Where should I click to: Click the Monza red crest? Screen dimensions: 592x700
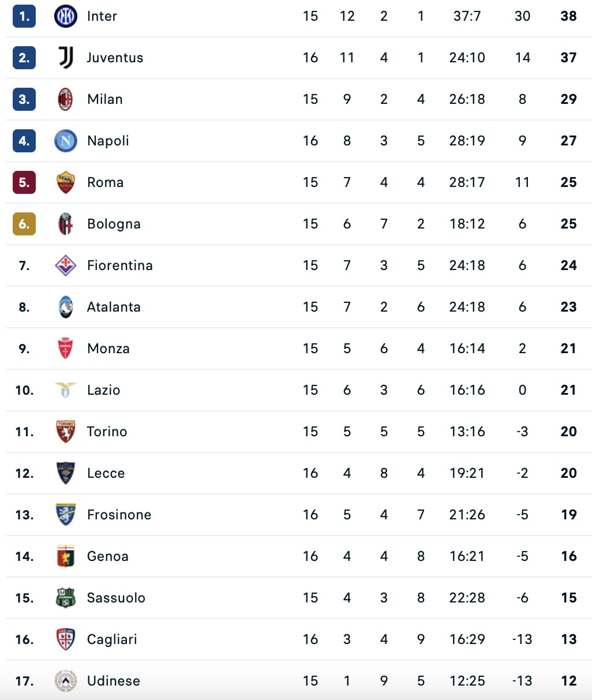tap(66, 349)
